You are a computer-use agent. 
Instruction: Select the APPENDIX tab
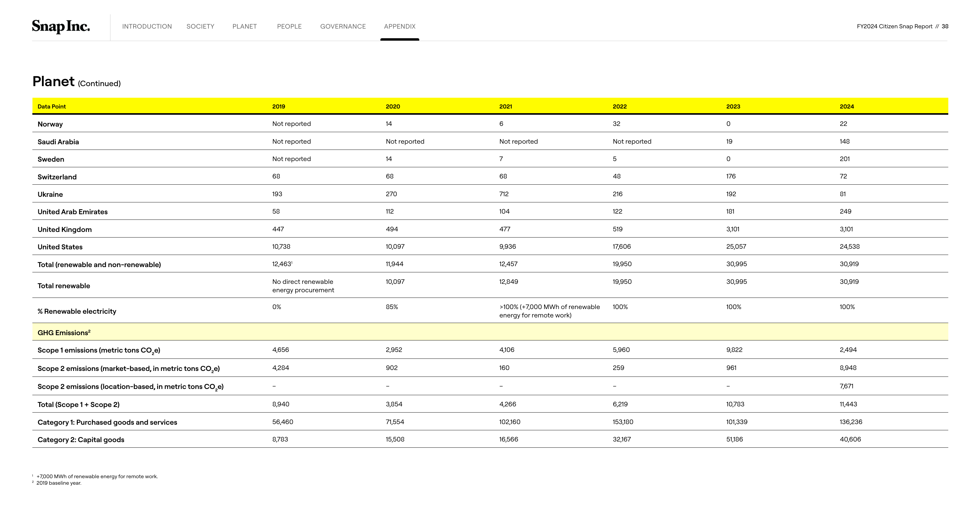[x=399, y=26]
